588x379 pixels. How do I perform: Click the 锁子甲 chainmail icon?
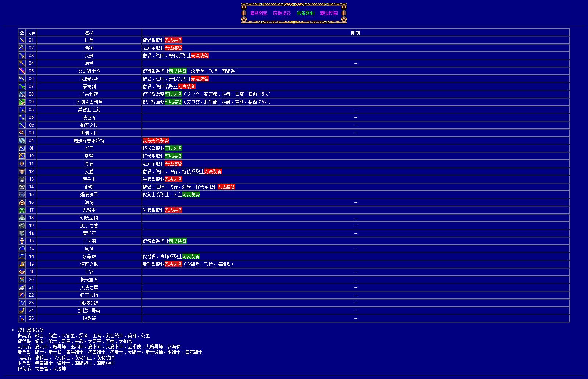pyautogui.click(x=22, y=179)
